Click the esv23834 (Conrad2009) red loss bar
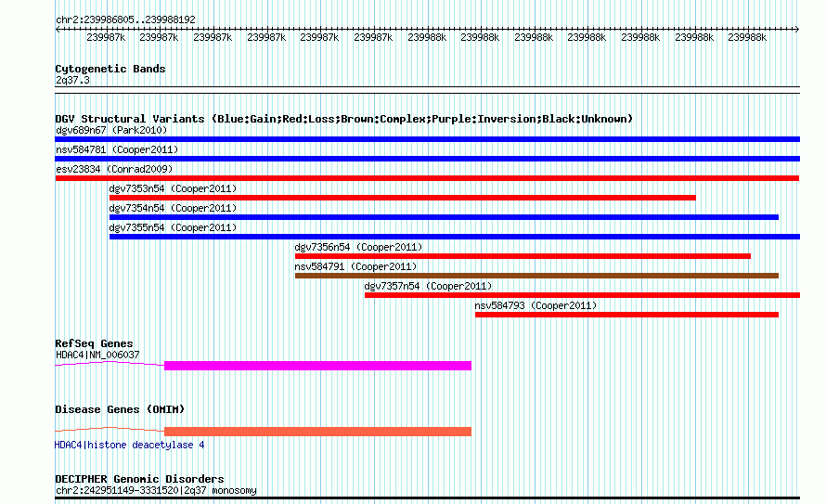This screenshot has width=826, height=504. coord(427,178)
